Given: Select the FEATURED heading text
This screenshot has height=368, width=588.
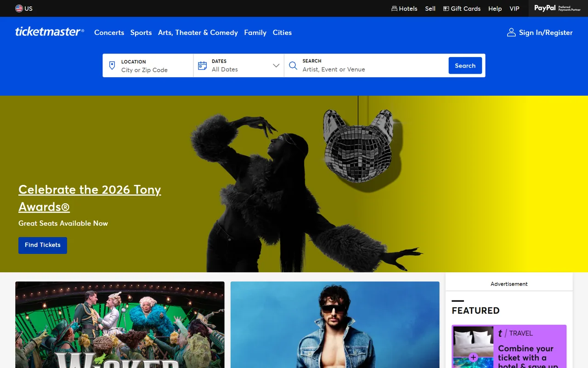Looking at the screenshot, I should pos(475,310).
